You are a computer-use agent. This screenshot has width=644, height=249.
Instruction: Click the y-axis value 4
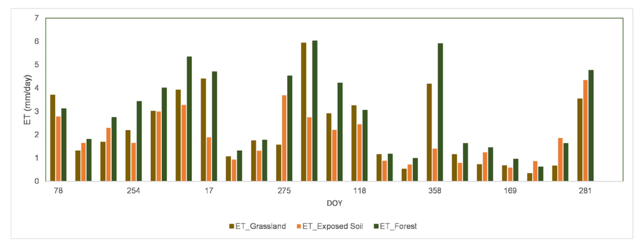click(37, 88)
